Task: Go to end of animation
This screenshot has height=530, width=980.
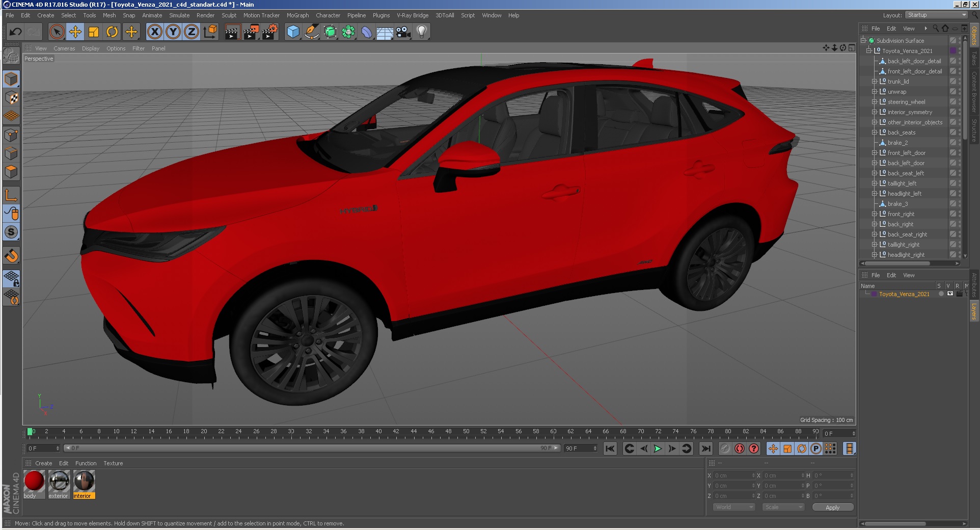Action: coord(705,448)
